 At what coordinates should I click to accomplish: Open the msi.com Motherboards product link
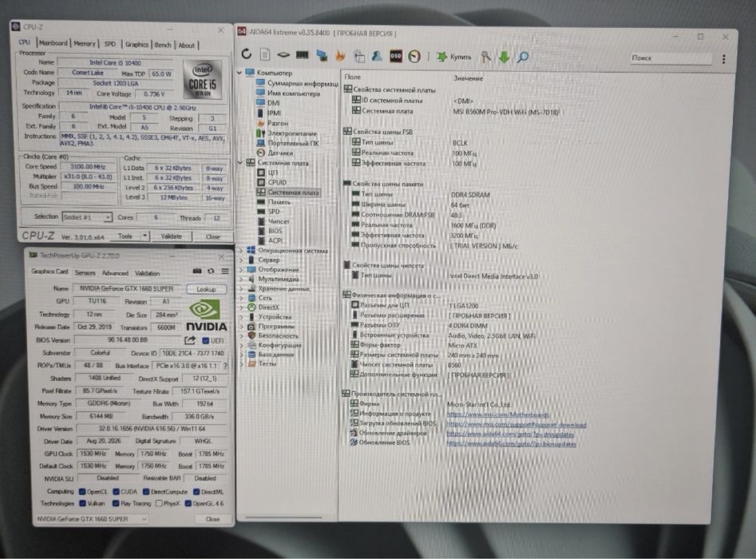tap(497, 414)
